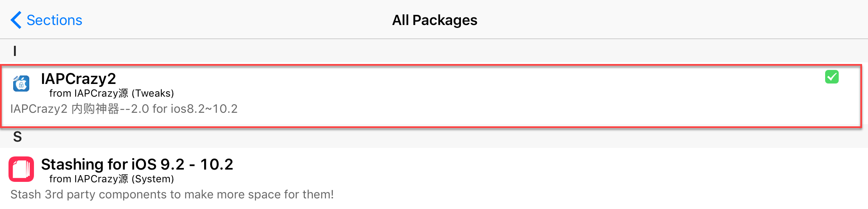Click the green installed checkmark
This screenshot has width=868, height=209.
[832, 77]
